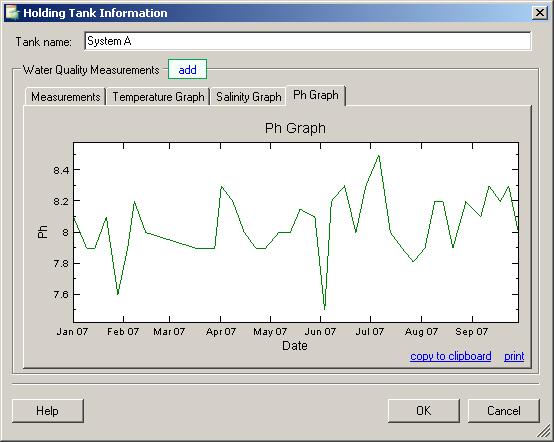Click the Ph Graph chart title
554x442 pixels.
pyautogui.click(x=295, y=128)
